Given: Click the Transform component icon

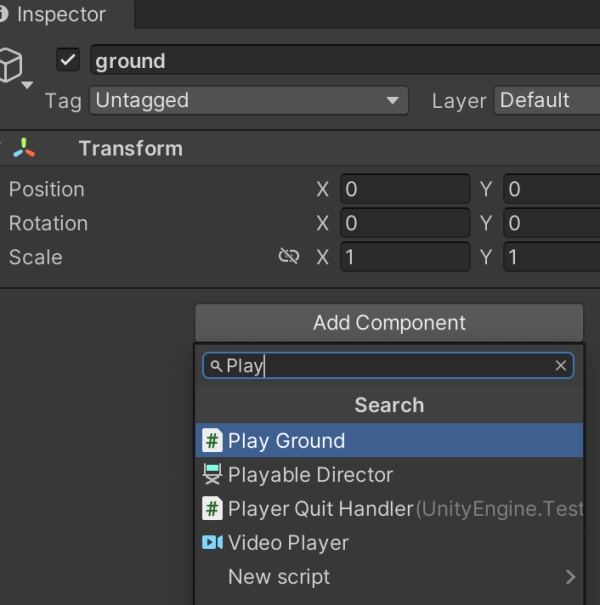Looking at the screenshot, I should pos(24,148).
